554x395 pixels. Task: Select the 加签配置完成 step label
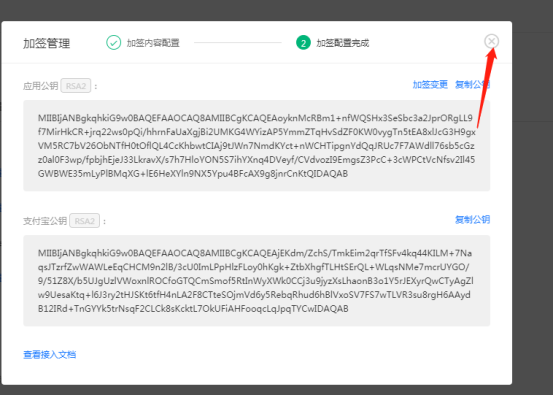[342, 43]
